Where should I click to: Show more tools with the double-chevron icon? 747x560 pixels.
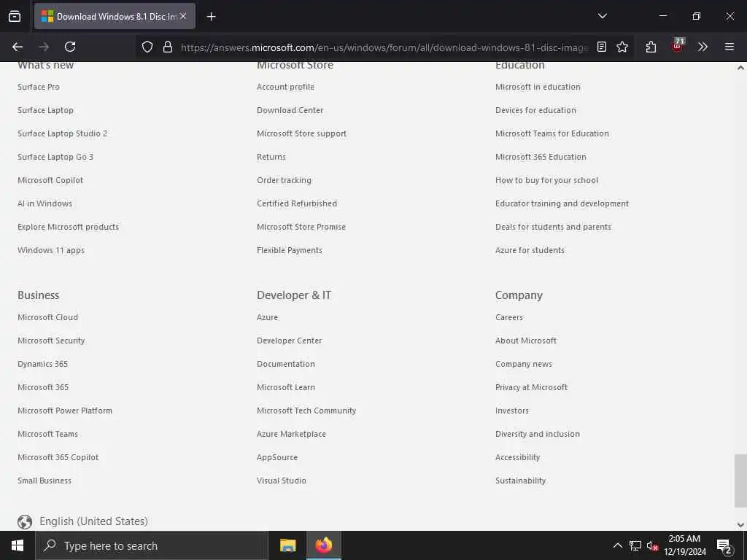(x=703, y=47)
